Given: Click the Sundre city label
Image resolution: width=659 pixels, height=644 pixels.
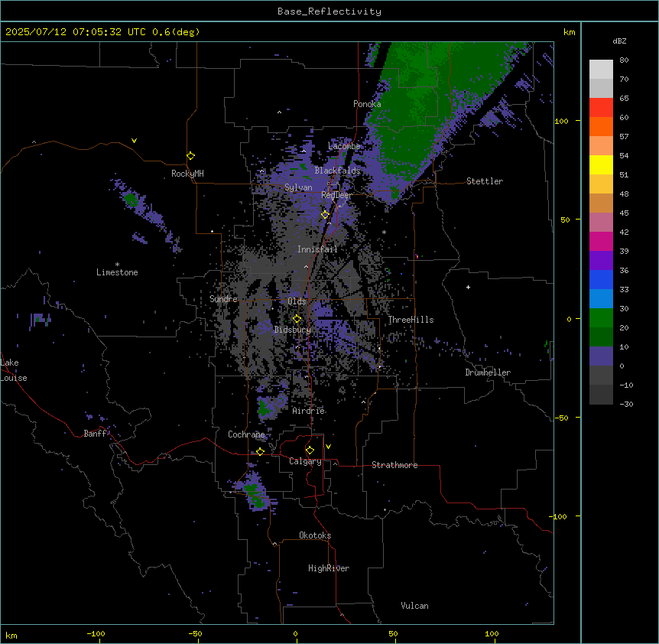Looking at the screenshot, I should pos(223,299).
